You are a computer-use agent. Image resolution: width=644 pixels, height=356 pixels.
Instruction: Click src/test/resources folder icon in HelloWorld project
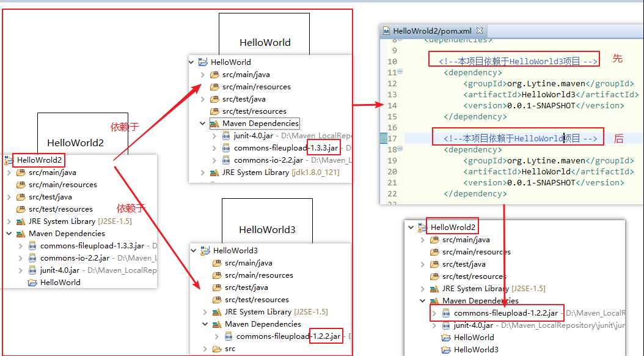(x=214, y=111)
